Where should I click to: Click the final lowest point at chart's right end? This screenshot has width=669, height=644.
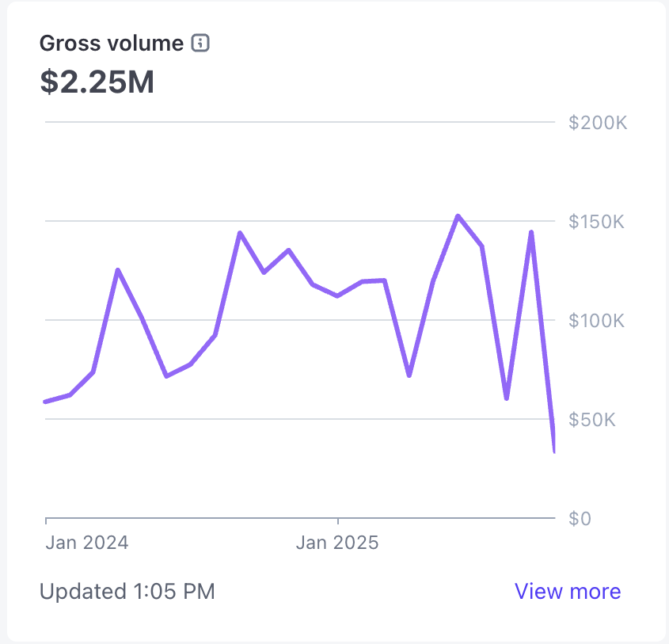[x=554, y=452]
